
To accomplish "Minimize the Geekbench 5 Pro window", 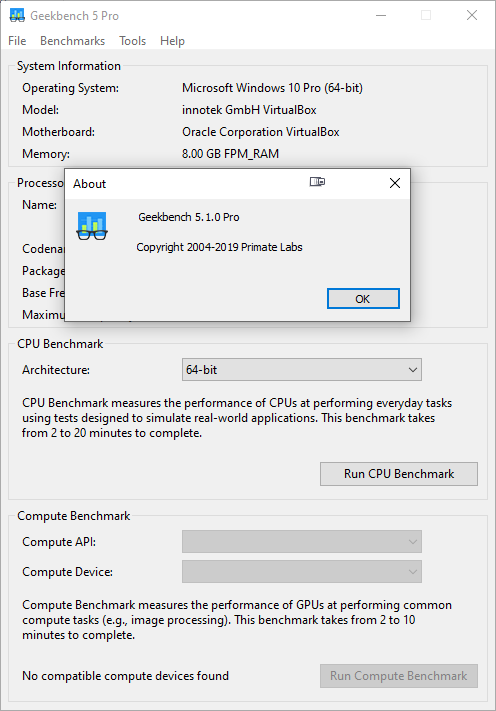I will [381, 15].
